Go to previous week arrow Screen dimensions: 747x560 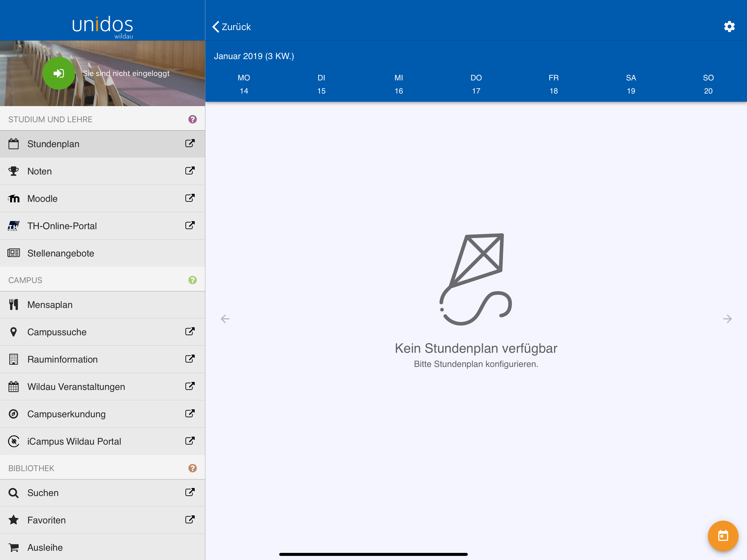[x=225, y=319]
